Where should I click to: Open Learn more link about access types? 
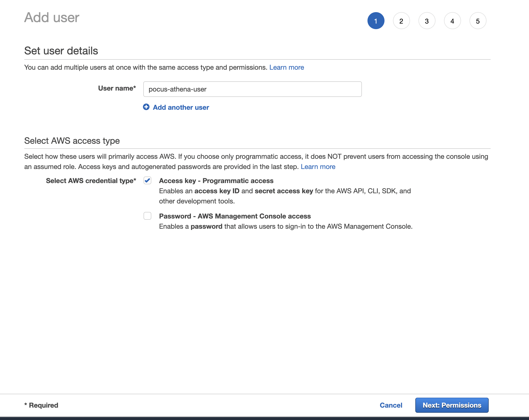pyautogui.click(x=318, y=167)
